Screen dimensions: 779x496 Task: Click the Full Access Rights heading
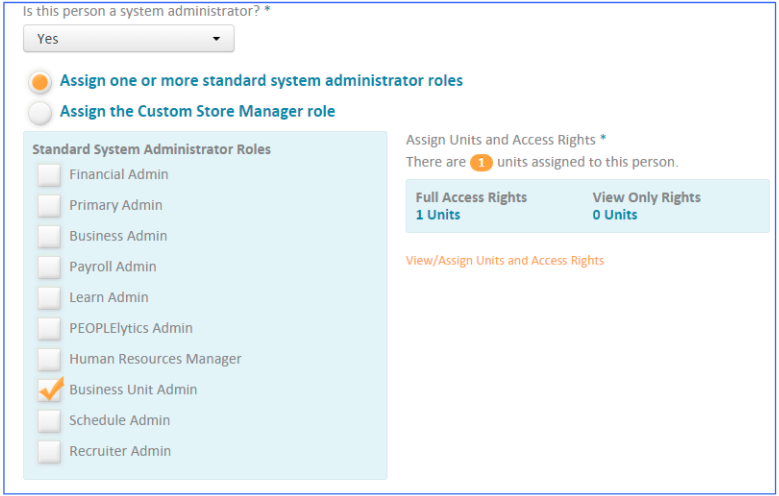[x=471, y=198]
